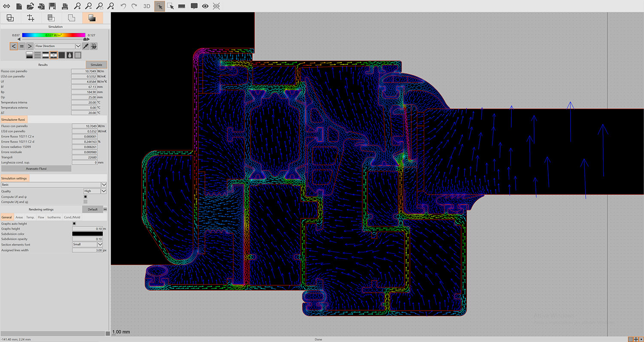
Task: Click the Undo icon
Action: click(123, 6)
